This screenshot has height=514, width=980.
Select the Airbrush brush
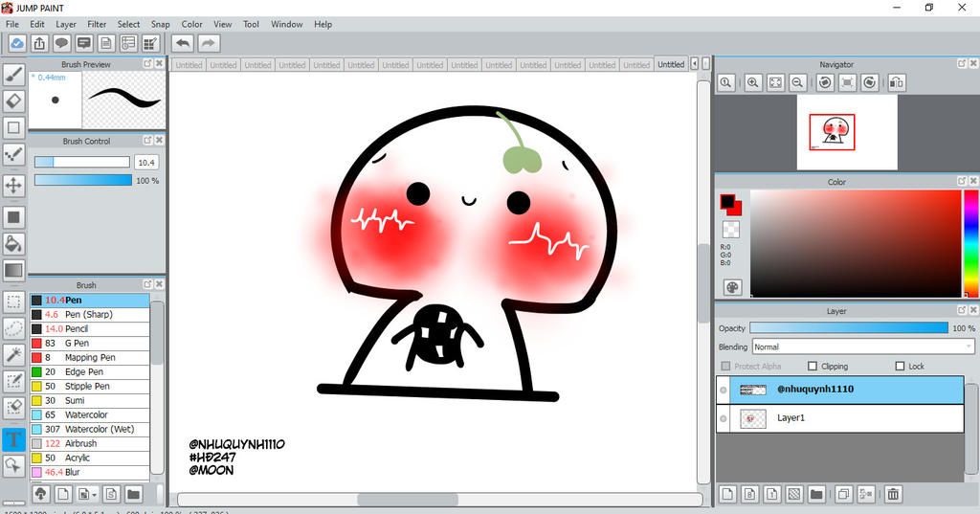pos(90,443)
